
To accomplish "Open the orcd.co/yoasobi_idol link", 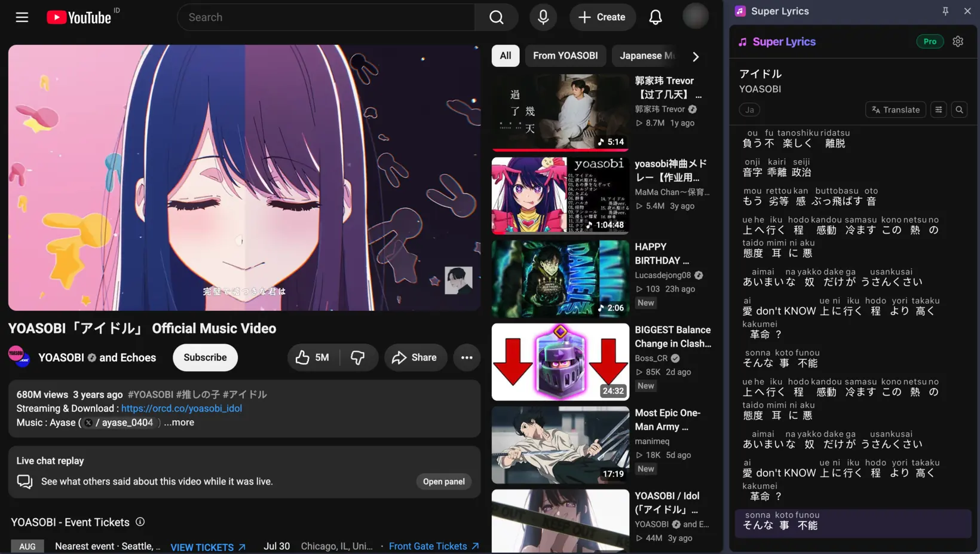I will pos(182,408).
